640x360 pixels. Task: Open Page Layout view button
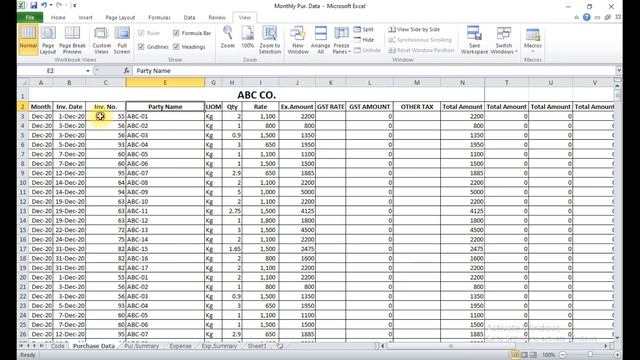point(48,40)
